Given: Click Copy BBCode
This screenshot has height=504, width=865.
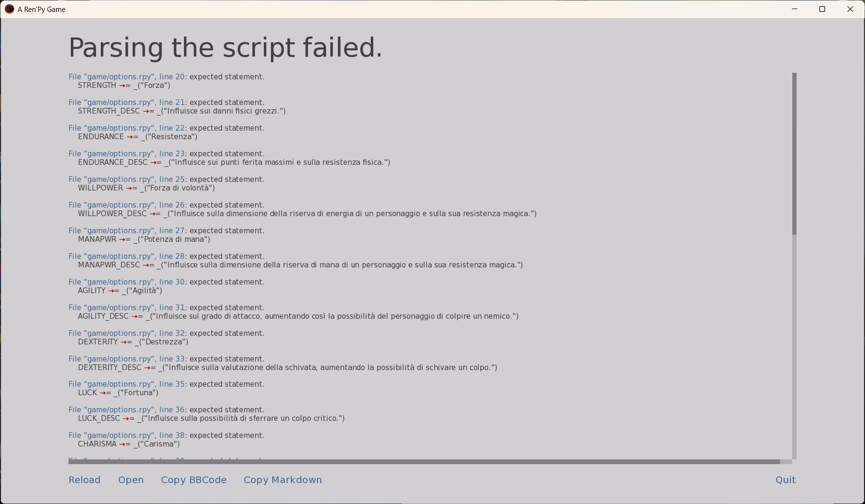Looking at the screenshot, I should (194, 480).
